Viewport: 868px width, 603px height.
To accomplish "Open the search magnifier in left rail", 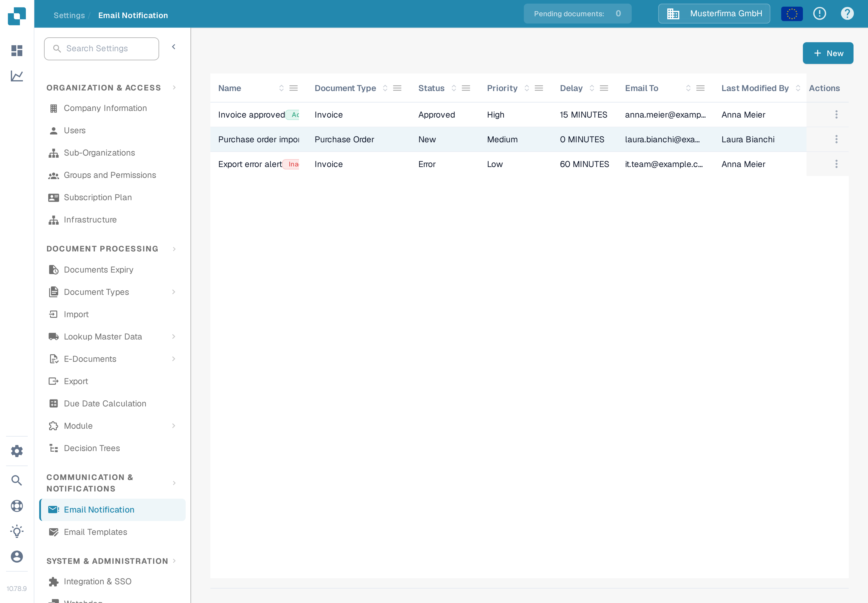I will (17, 480).
